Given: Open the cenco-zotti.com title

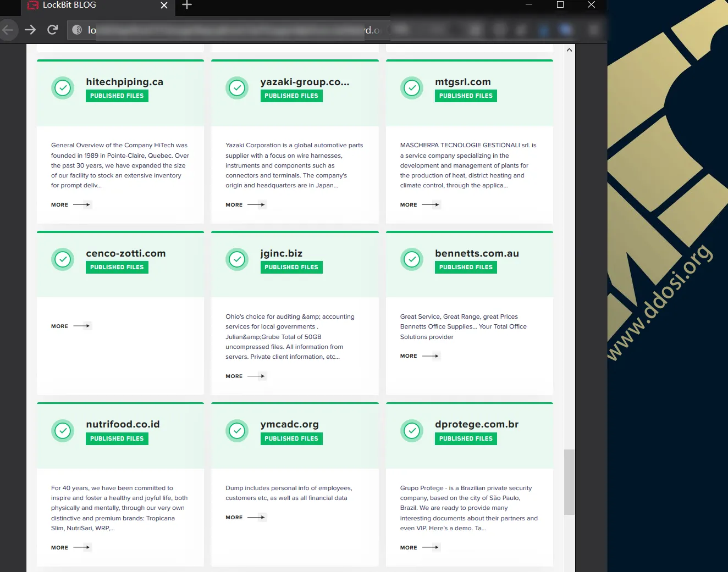Looking at the screenshot, I should pyautogui.click(x=126, y=253).
